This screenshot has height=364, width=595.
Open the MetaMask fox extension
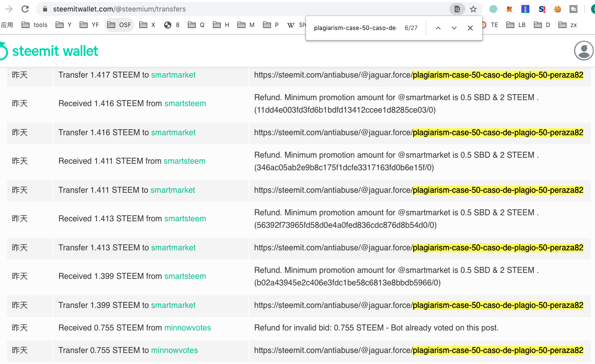(x=509, y=9)
